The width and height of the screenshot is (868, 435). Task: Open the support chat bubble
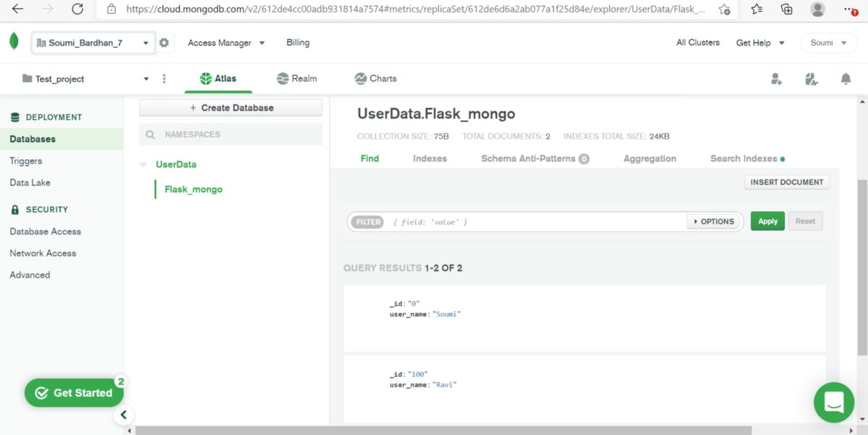pyautogui.click(x=833, y=402)
